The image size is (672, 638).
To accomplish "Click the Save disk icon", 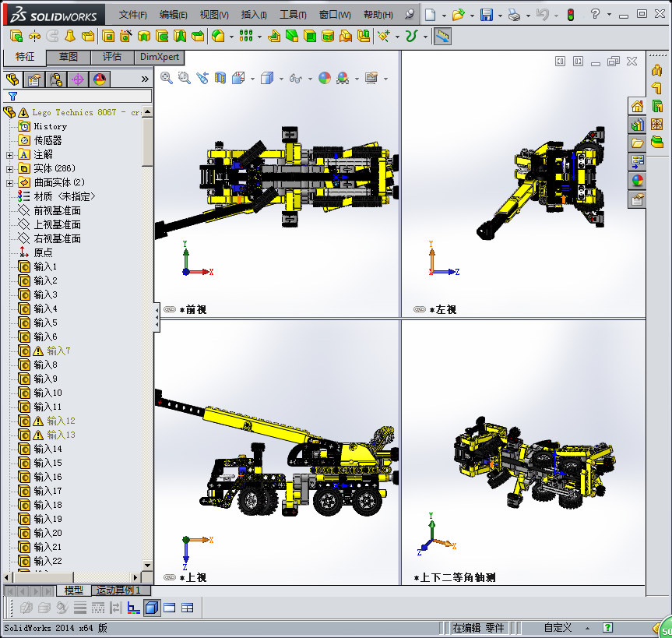I will tap(487, 15).
